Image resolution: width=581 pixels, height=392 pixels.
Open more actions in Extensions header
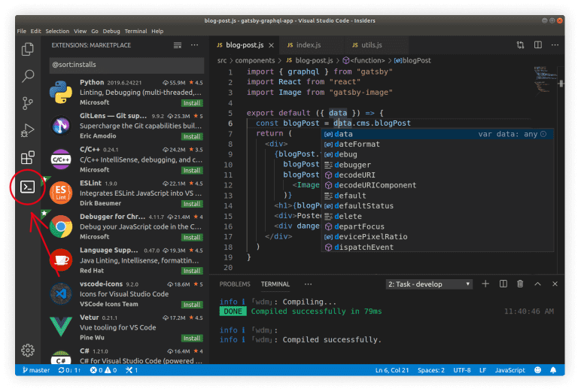[194, 45]
